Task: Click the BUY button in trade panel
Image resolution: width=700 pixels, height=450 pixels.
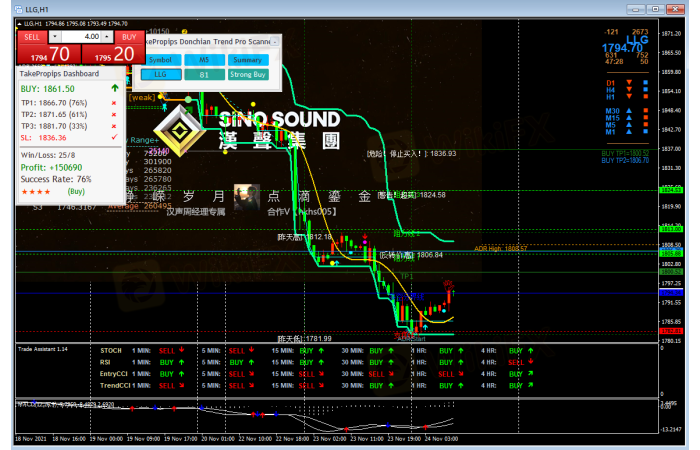Action: point(129,36)
